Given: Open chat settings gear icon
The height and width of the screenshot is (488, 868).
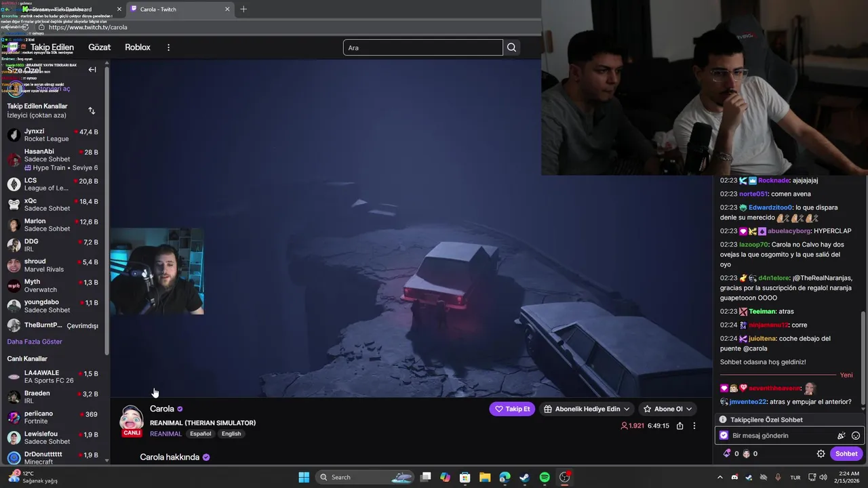Looking at the screenshot, I should point(821,453).
